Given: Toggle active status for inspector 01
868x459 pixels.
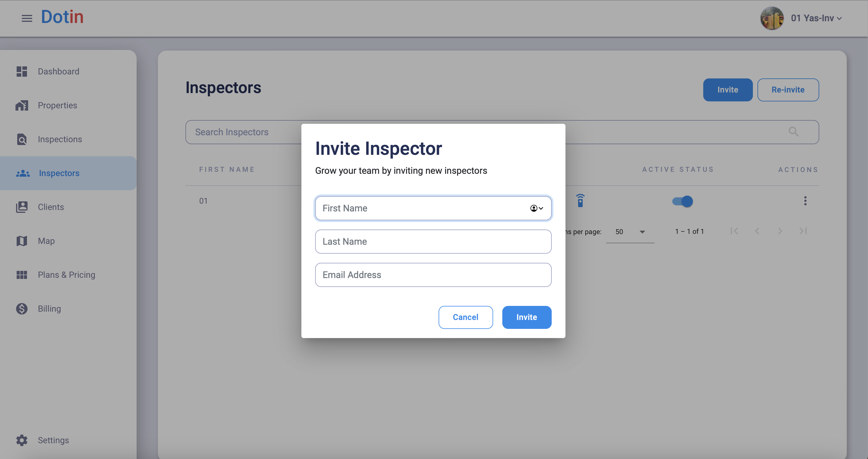Looking at the screenshot, I should click(682, 201).
